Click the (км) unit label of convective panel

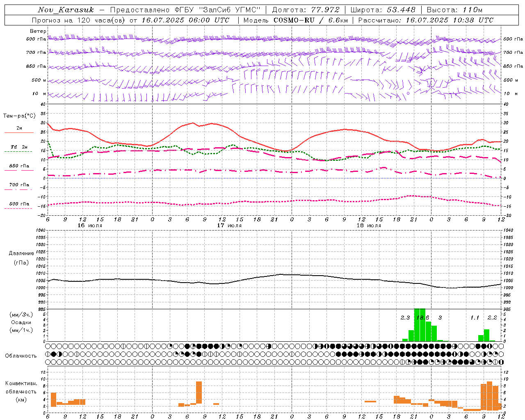click(21, 399)
